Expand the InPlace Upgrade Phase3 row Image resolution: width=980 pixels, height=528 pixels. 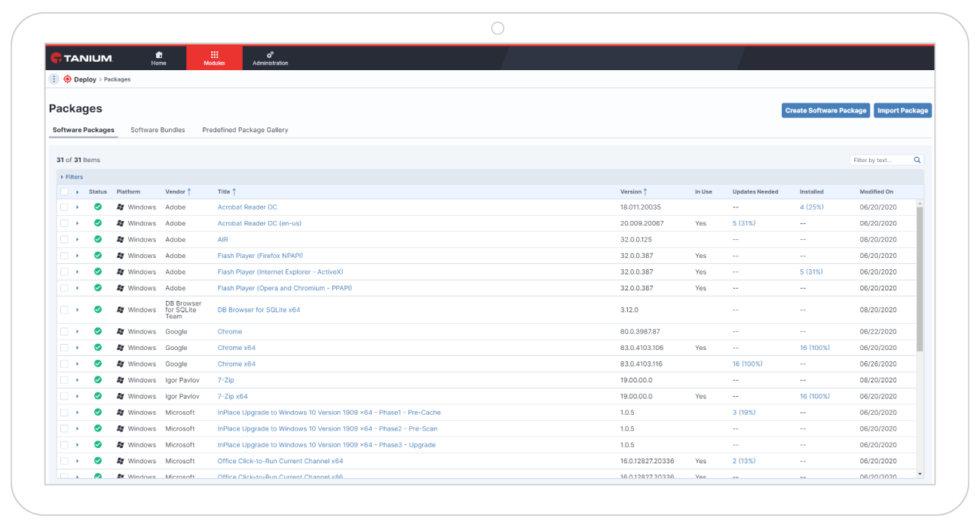(x=78, y=445)
